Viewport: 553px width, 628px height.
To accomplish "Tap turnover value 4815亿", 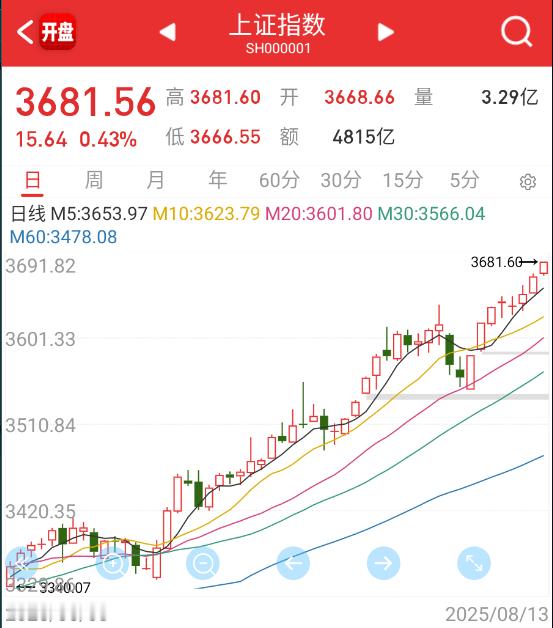I will 364,137.
